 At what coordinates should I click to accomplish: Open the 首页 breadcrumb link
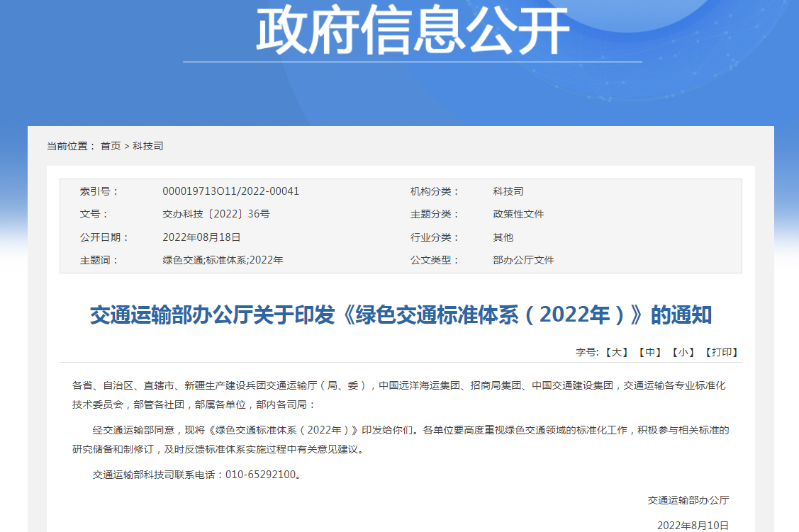(112, 147)
